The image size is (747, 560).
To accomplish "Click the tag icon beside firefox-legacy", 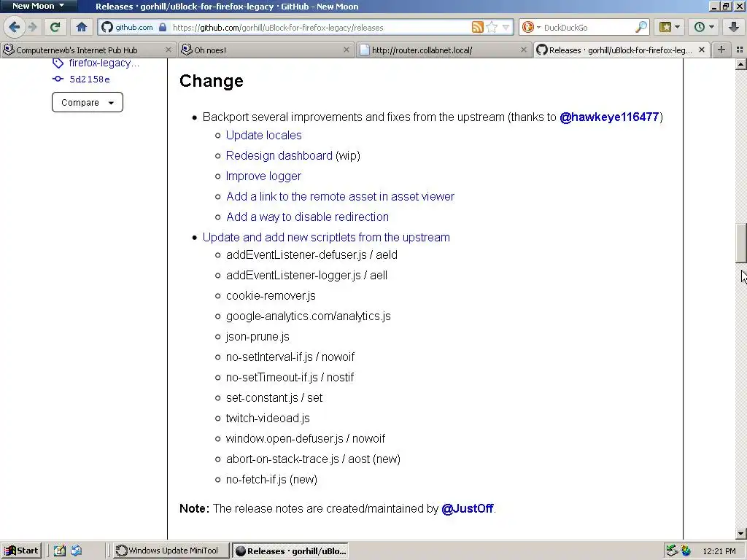I will coord(58,63).
